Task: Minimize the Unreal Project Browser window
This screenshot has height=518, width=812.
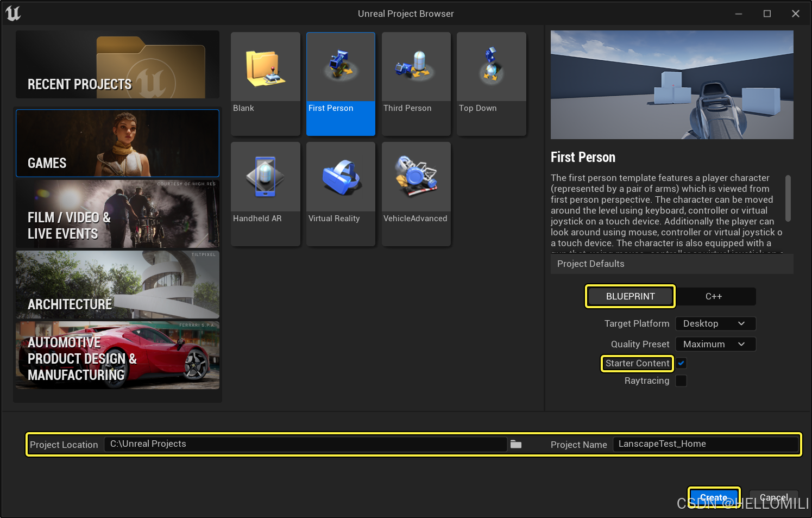Action: pyautogui.click(x=739, y=14)
